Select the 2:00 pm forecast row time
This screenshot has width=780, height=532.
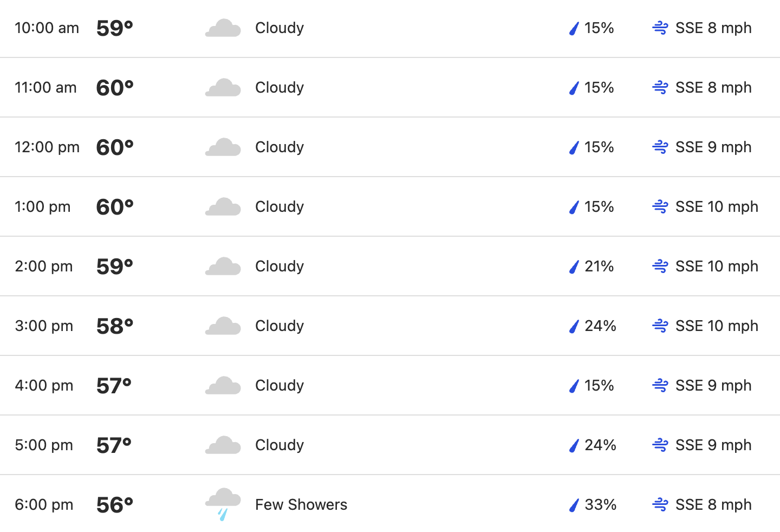click(44, 266)
